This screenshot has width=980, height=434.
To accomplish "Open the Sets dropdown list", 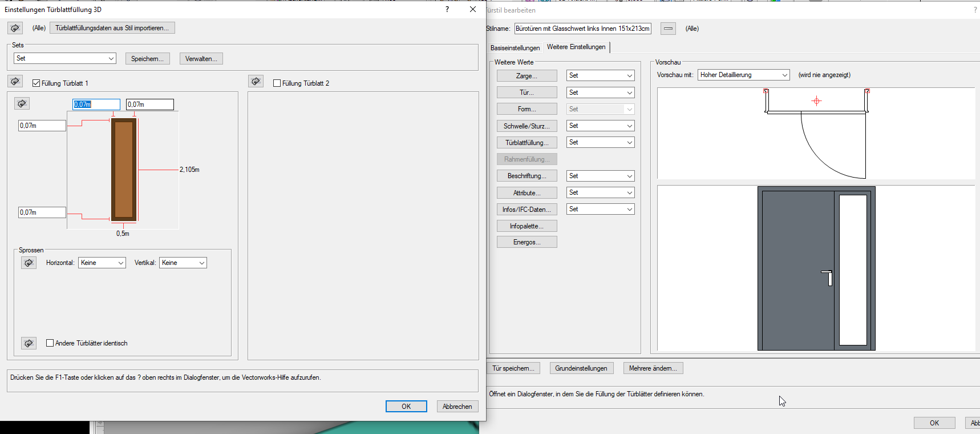I will pos(64,58).
